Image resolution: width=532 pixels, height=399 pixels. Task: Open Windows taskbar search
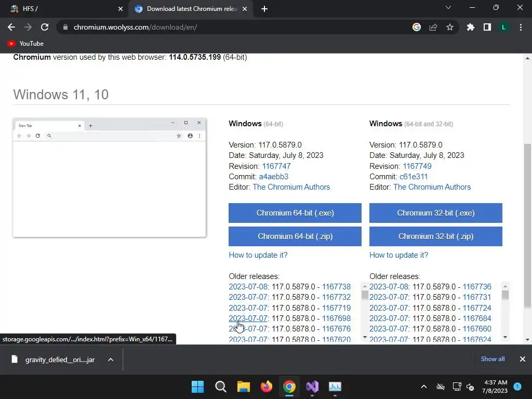(x=220, y=387)
